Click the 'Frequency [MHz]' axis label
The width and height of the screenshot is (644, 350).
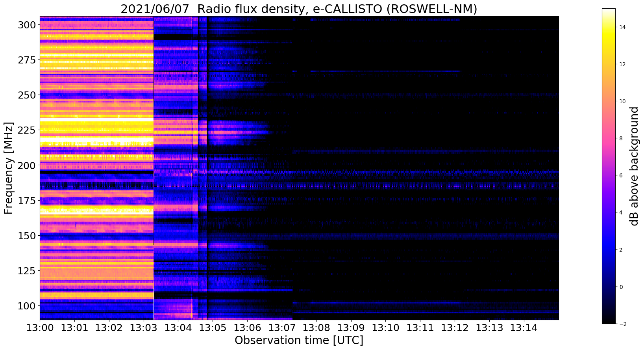[x=9, y=168]
